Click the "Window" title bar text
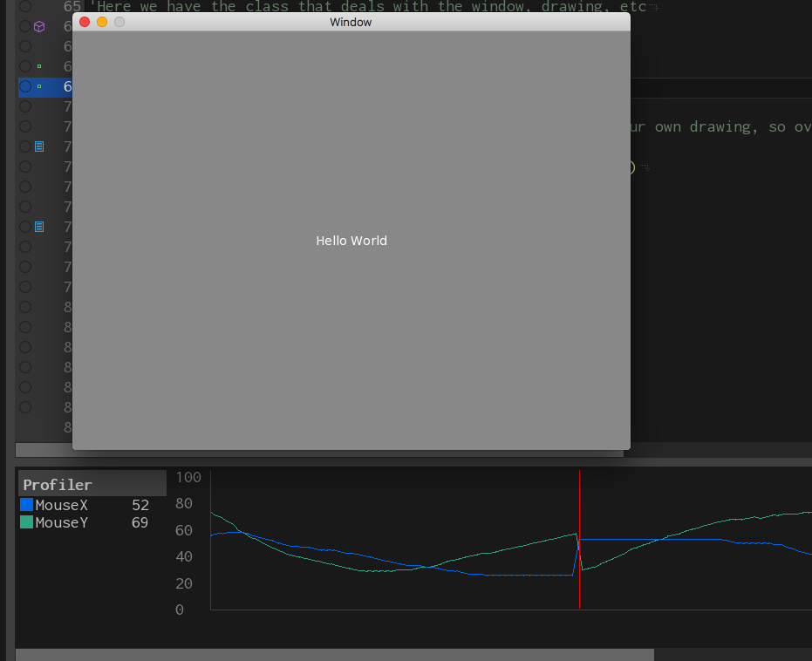The image size is (812, 661). point(351,22)
